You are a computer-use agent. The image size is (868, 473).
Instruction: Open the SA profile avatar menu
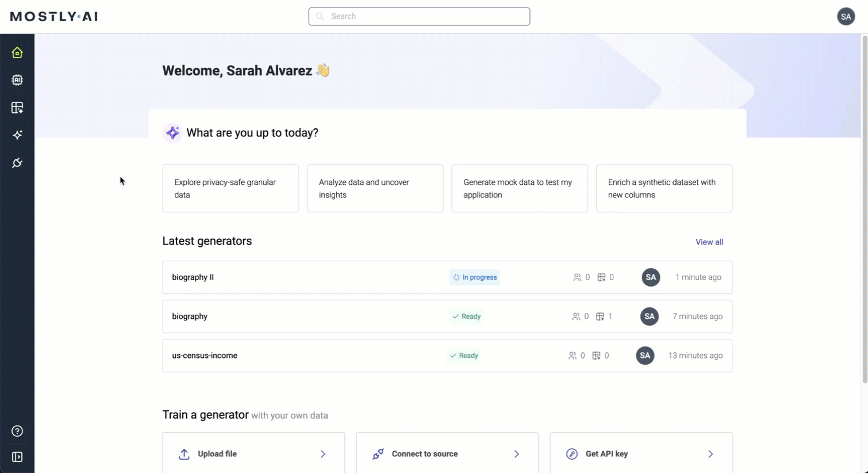pos(846,16)
